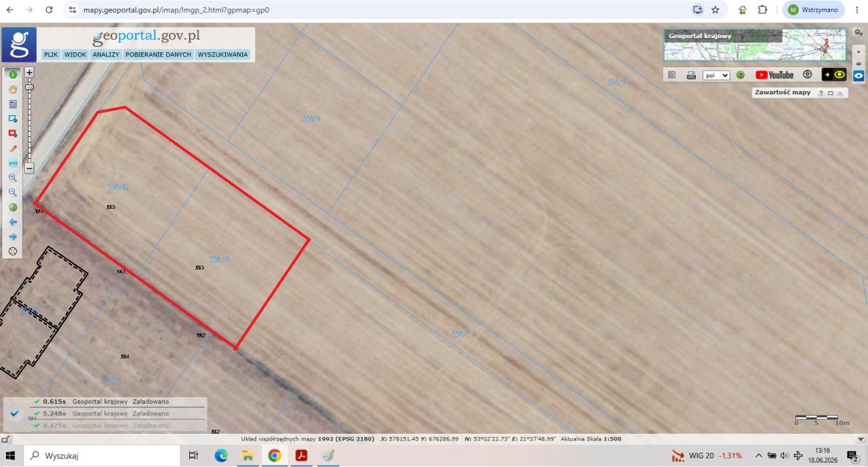
Task: Open help in Zawartość mapy panel
Action: 821,93
